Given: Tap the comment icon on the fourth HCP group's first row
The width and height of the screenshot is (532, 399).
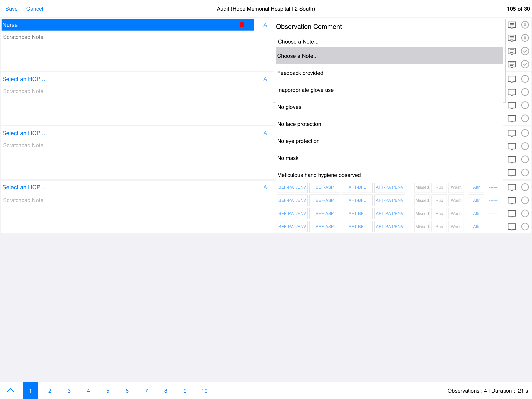Looking at the screenshot, I should coord(512,187).
